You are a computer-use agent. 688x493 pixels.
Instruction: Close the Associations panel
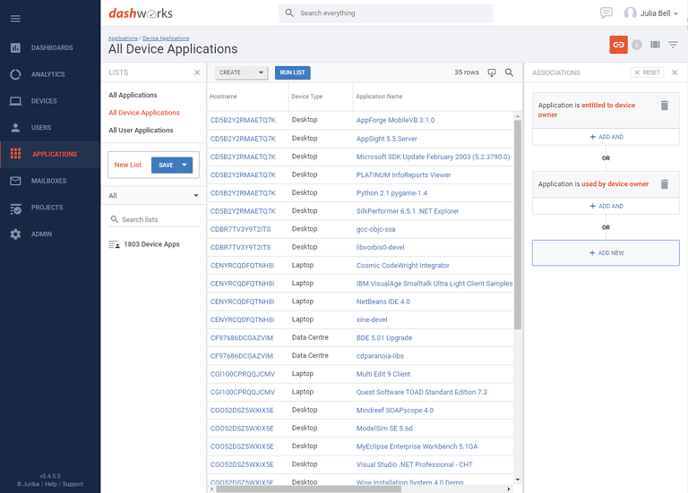coord(674,72)
